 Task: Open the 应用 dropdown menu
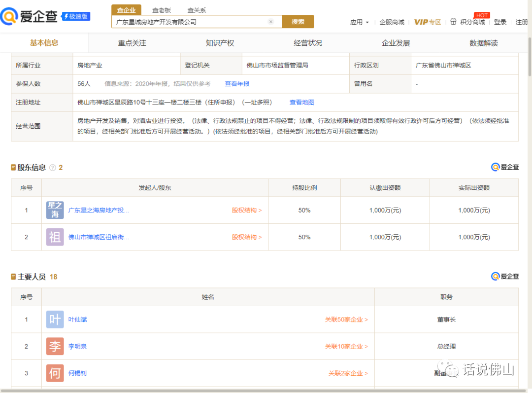click(x=359, y=22)
